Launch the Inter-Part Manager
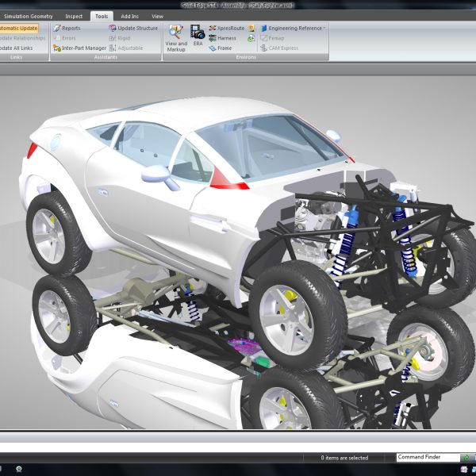 [79, 48]
